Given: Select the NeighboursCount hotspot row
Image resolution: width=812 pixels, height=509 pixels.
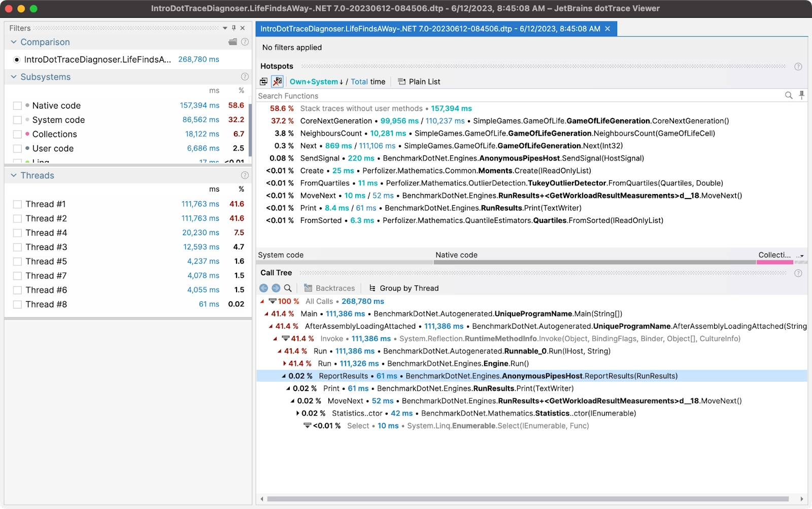Looking at the screenshot, I should (531, 134).
